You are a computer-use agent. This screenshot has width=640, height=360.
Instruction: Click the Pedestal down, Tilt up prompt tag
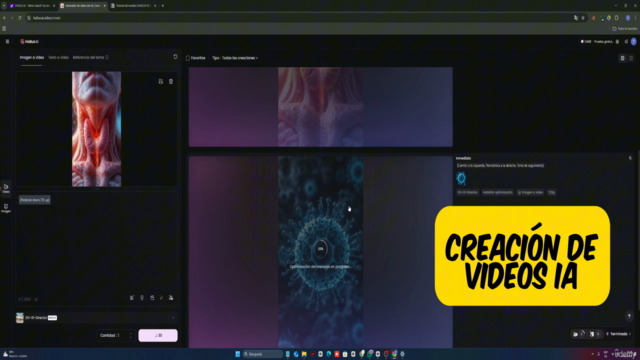click(35, 200)
